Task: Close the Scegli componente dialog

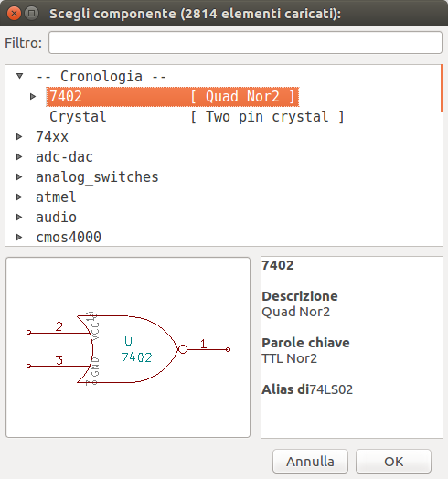Action: point(14,13)
